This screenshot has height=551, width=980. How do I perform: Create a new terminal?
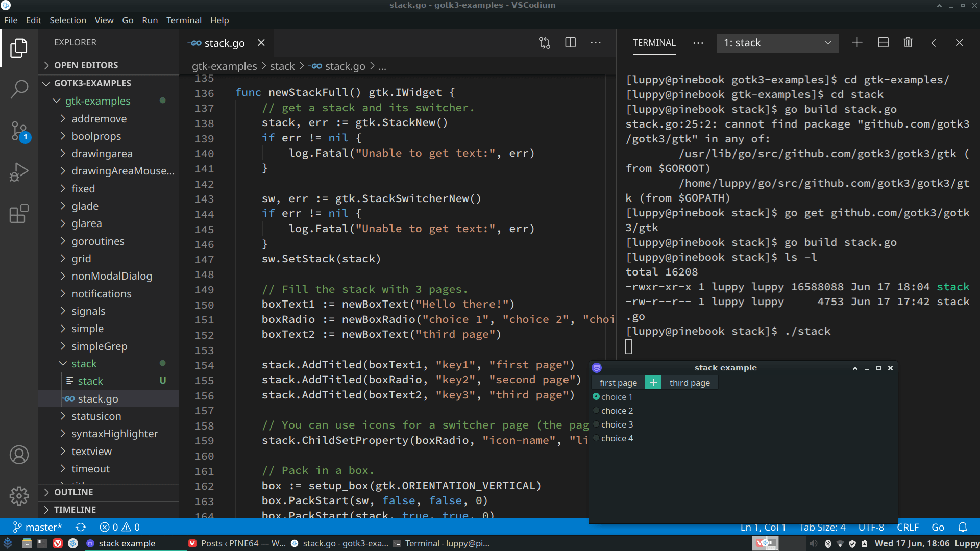coord(857,42)
